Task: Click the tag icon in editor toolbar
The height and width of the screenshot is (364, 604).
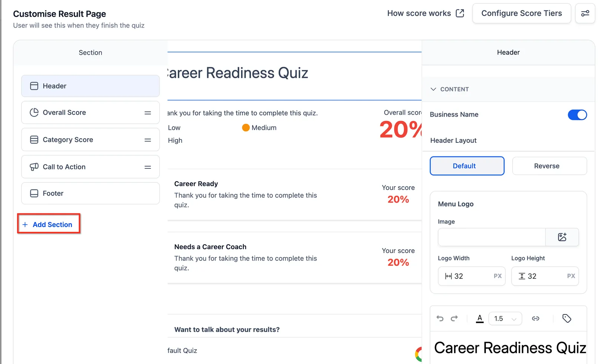Action: pyautogui.click(x=566, y=318)
